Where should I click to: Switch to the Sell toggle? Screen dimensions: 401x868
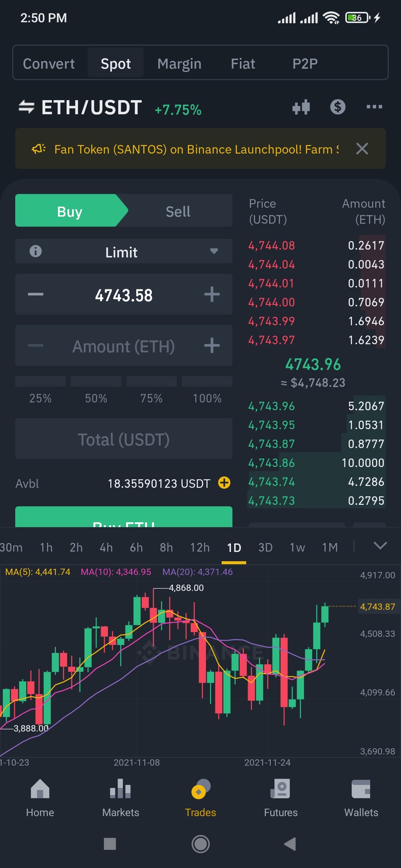coord(178,210)
